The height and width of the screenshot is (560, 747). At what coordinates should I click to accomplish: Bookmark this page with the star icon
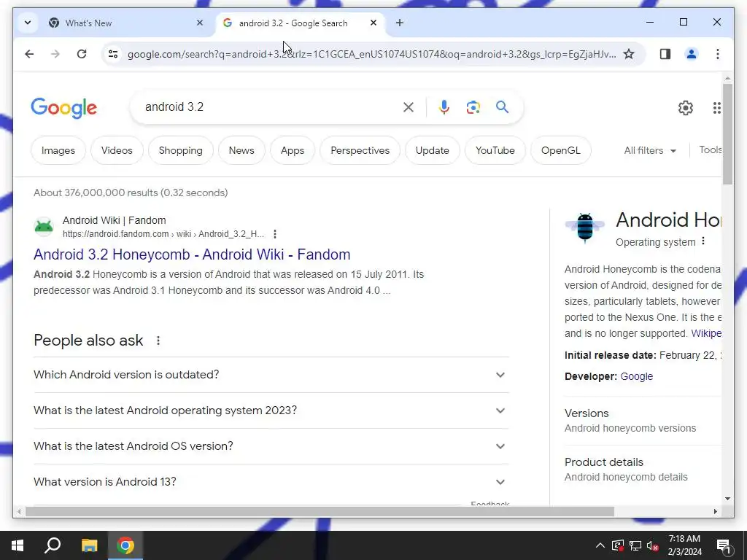[x=629, y=54]
